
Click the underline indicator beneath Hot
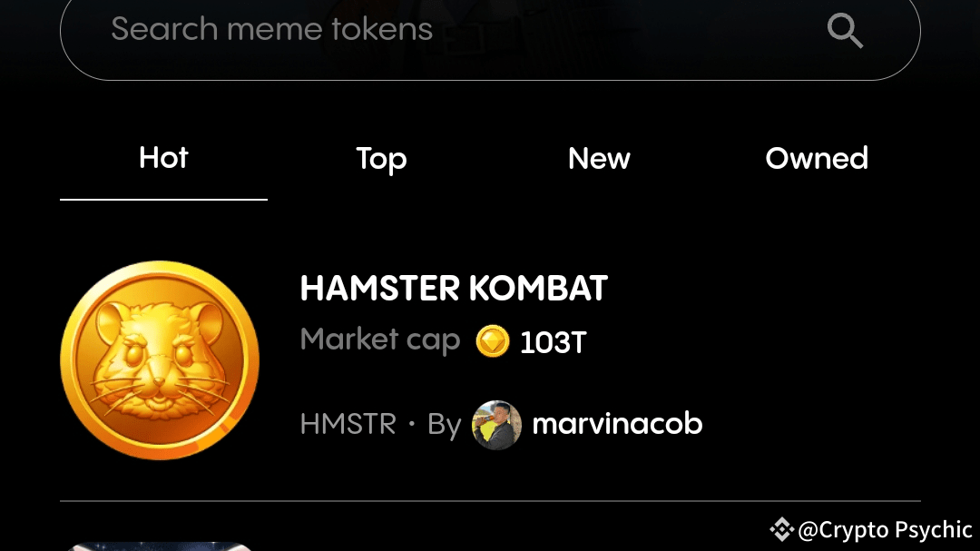[x=163, y=200]
